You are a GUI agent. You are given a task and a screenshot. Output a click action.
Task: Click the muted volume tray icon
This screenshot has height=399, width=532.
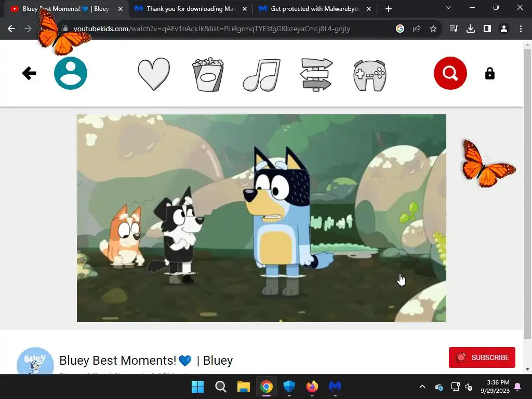tap(469, 387)
